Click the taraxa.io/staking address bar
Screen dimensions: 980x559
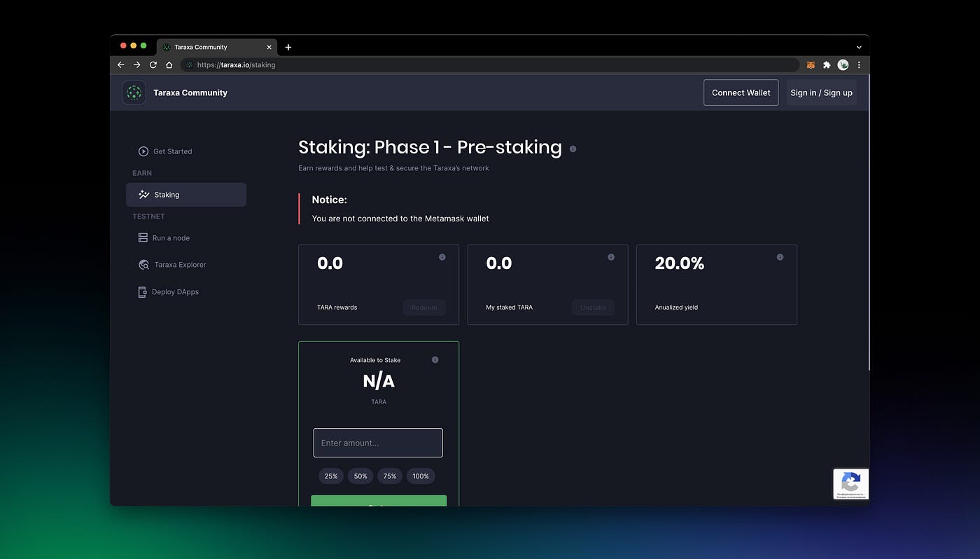point(490,64)
